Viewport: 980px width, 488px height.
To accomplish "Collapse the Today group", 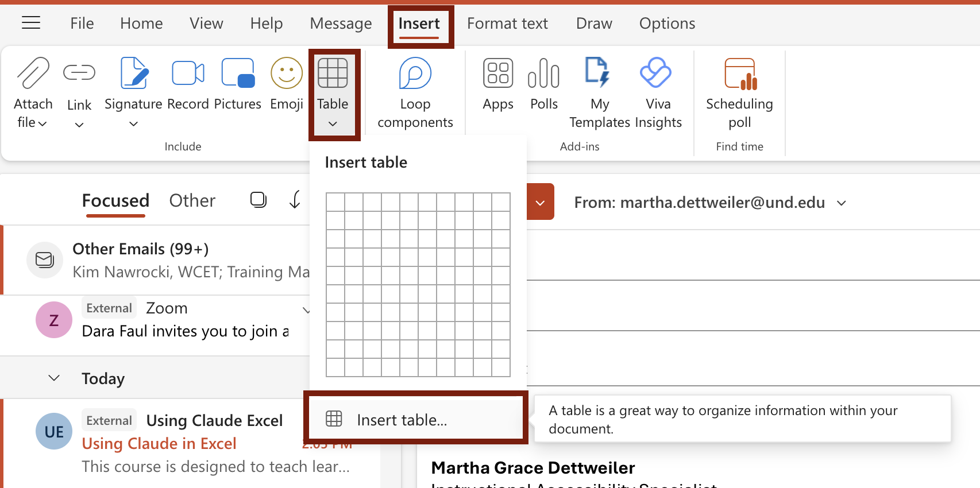I will tap(54, 378).
